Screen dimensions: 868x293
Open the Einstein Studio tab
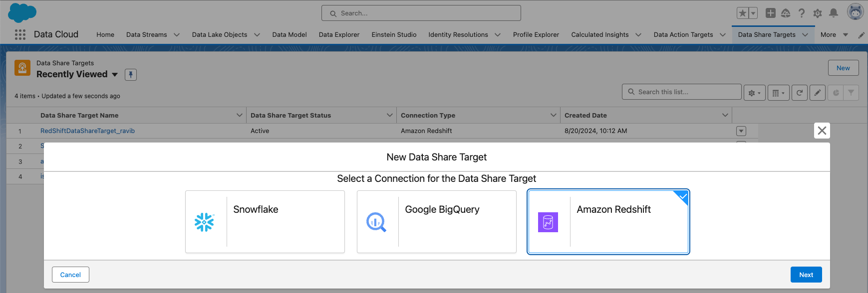[x=394, y=35]
